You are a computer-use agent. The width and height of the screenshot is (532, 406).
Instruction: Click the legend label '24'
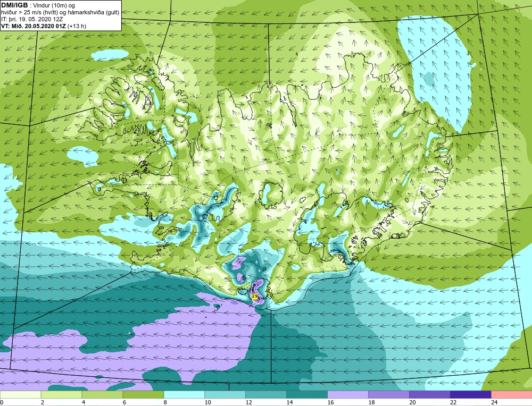tap(494, 402)
